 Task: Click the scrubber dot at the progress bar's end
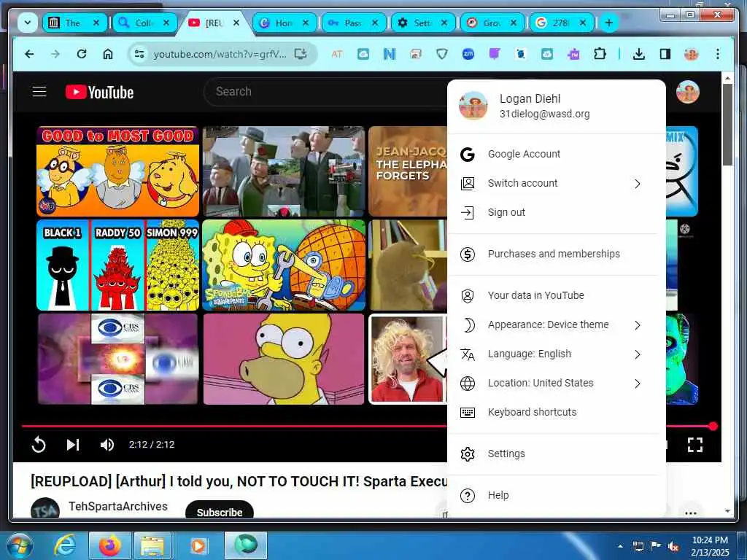(713, 426)
